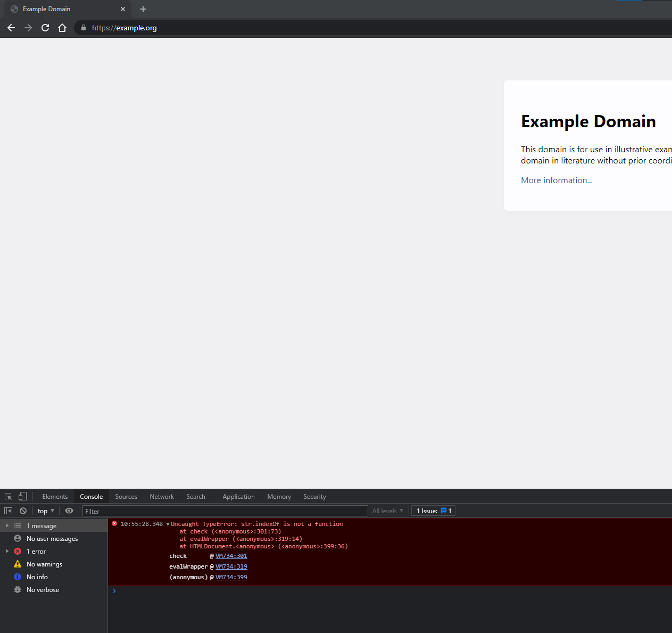Image resolution: width=672 pixels, height=633 pixels.
Task: Reload the example.org page
Action: 45,28
